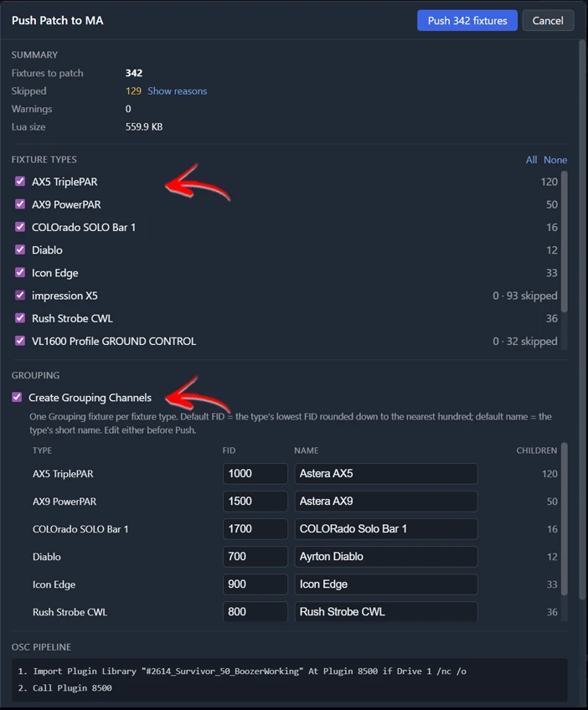Image resolution: width=588 pixels, height=710 pixels.
Task: Click the Import Plugin Library pipeline line
Action: click(x=242, y=671)
